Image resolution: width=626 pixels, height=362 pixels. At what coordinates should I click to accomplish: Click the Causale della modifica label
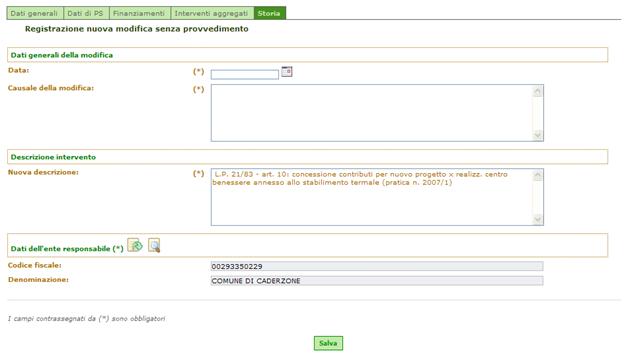[51, 88]
